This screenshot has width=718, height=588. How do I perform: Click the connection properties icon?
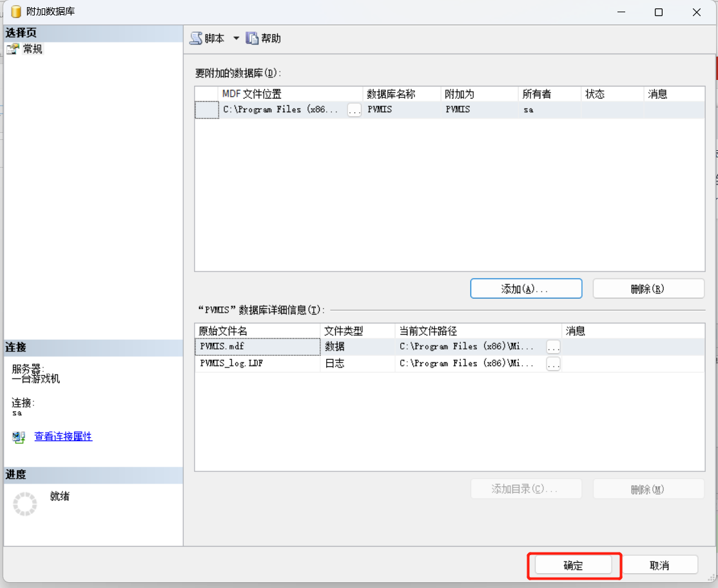pyautogui.click(x=19, y=438)
